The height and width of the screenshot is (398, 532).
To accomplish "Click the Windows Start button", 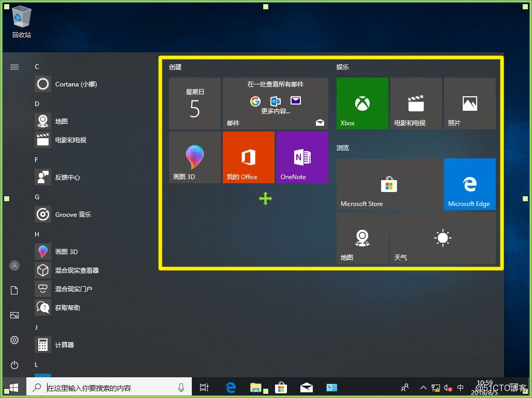I will (x=14, y=387).
